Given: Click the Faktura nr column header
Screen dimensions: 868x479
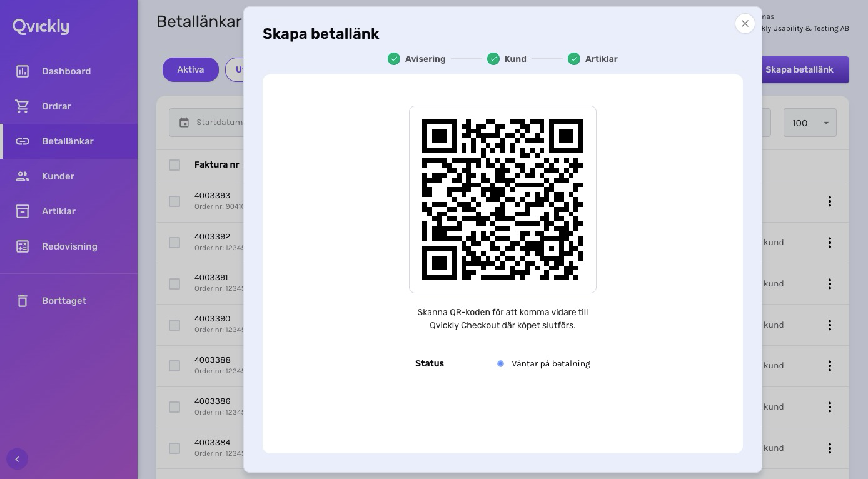Looking at the screenshot, I should (216, 165).
